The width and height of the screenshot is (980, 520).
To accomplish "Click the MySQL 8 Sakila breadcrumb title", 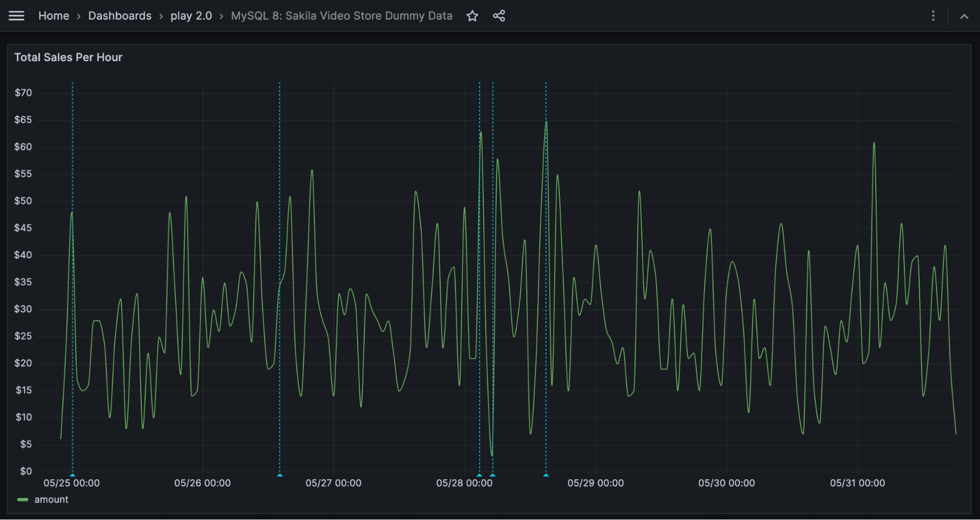I will pos(342,15).
